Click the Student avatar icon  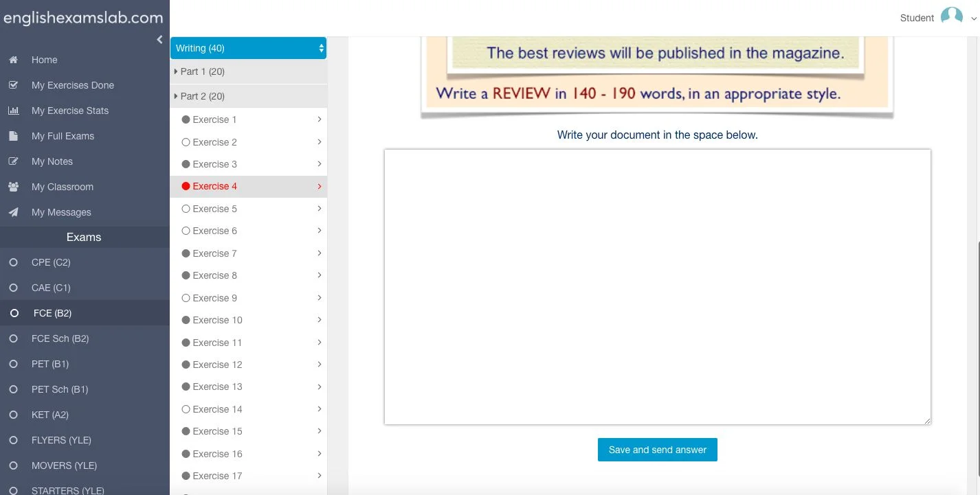(x=951, y=17)
